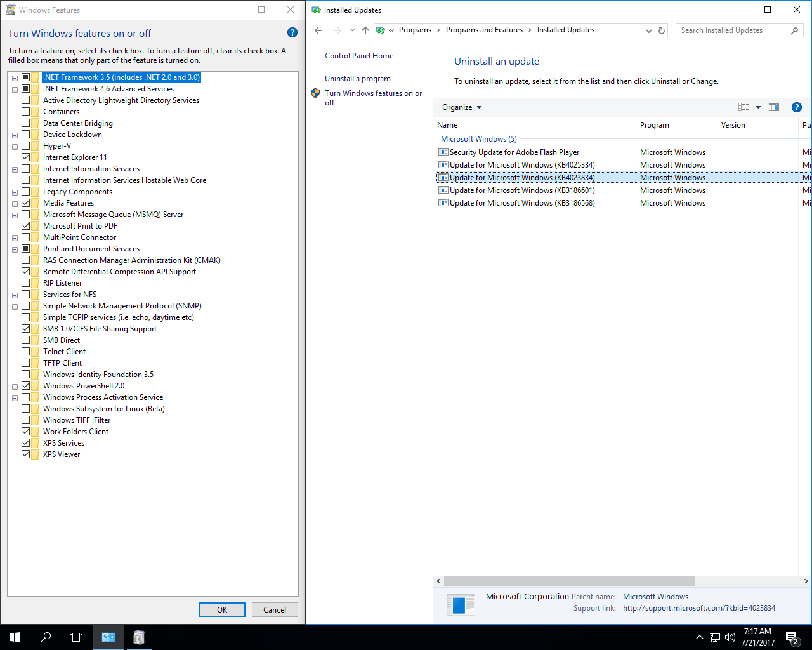Open the address bar history dropdown
812x650 pixels.
tap(648, 30)
